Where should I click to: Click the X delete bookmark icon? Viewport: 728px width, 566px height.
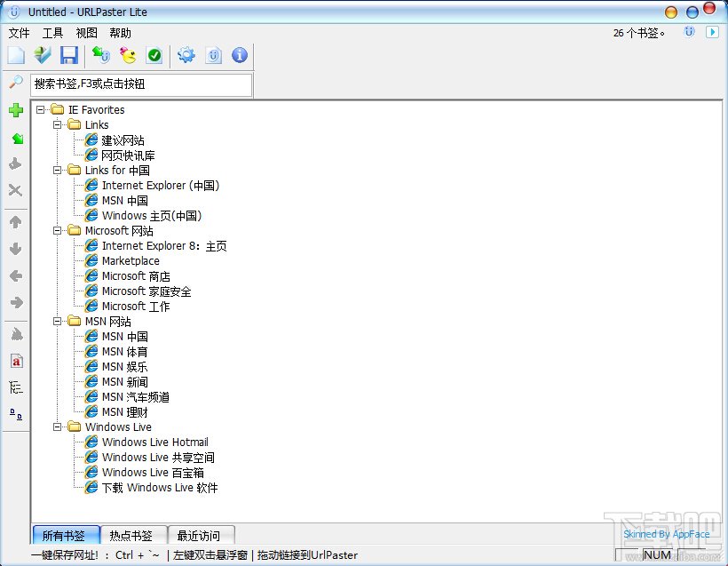(x=15, y=189)
